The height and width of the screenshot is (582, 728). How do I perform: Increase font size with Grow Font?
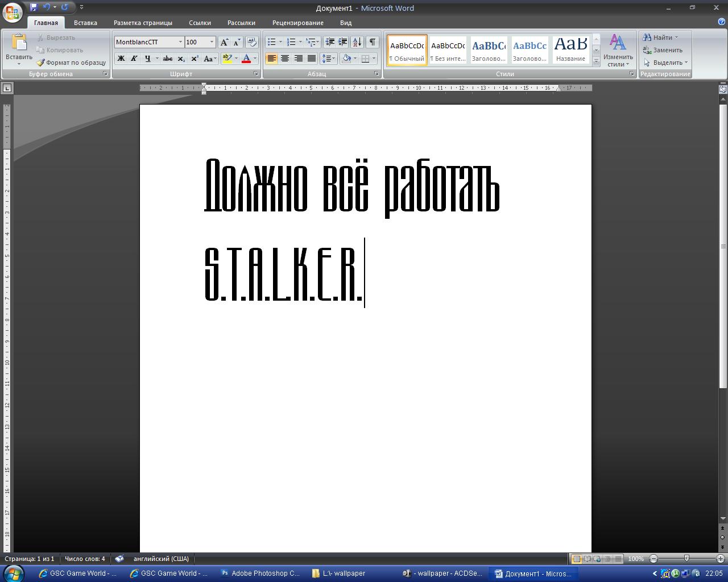[224, 42]
